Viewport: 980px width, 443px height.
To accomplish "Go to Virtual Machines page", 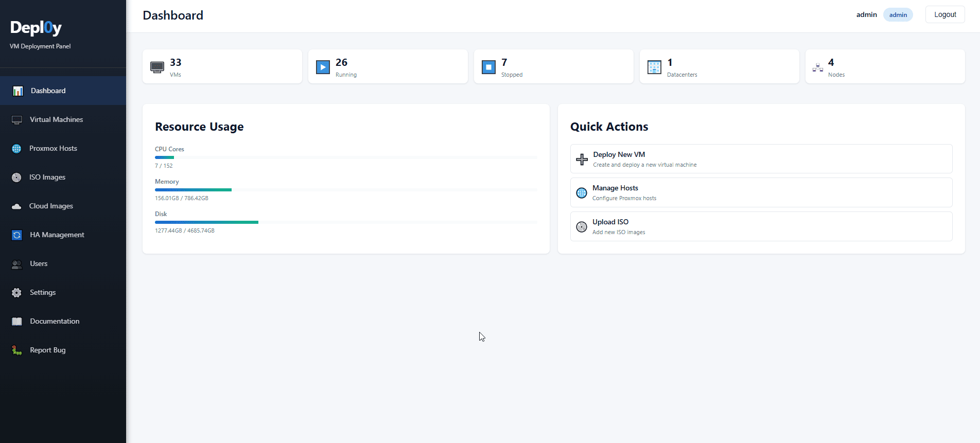I will pos(63,119).
